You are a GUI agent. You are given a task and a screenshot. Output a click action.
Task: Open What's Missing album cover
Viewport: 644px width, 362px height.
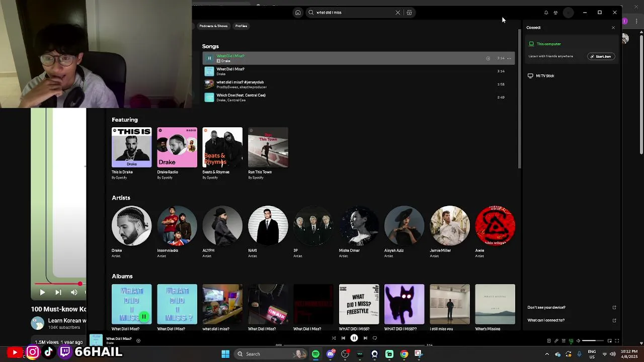(495, 304)
